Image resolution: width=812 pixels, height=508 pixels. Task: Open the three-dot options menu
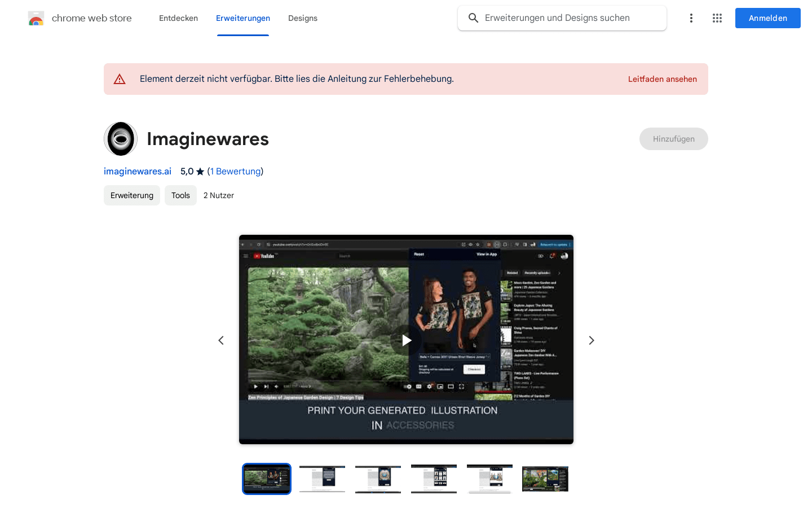pyautogui.click(x=691, y=18)
